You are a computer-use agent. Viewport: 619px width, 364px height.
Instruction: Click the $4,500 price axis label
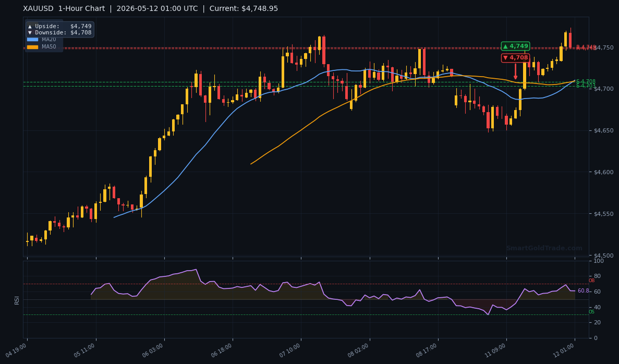point(603,256)
